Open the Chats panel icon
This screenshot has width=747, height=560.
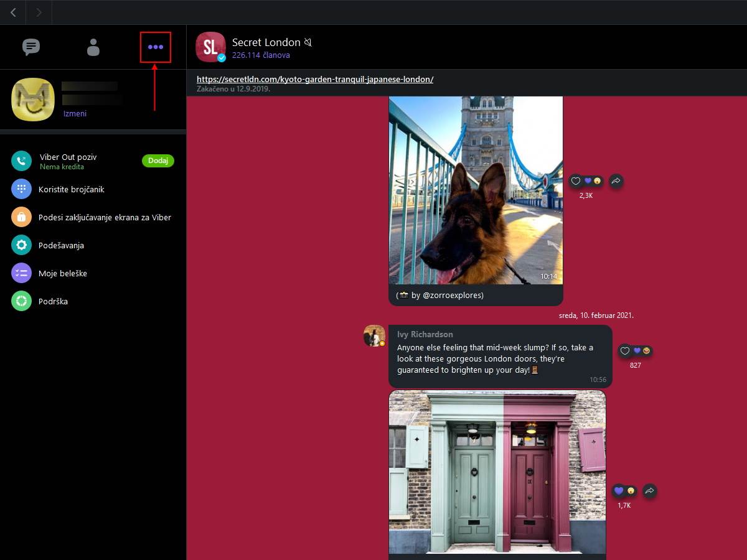pyautogui.click(x=31, y=47)
